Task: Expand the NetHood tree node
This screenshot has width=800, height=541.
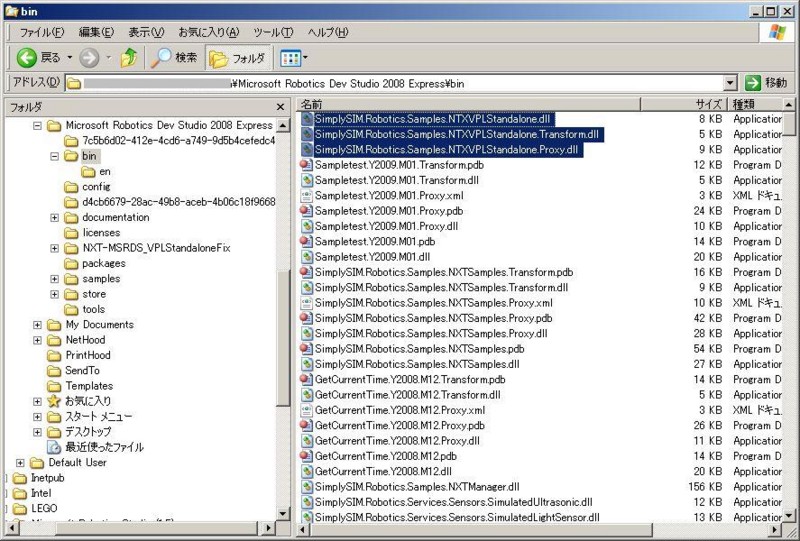Action: click(37, 340)
